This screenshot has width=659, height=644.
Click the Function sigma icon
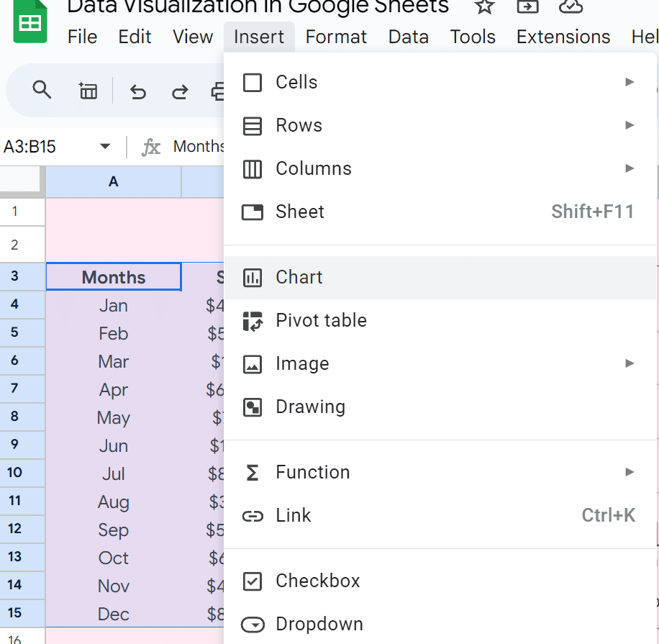click(x=253, y=473)
